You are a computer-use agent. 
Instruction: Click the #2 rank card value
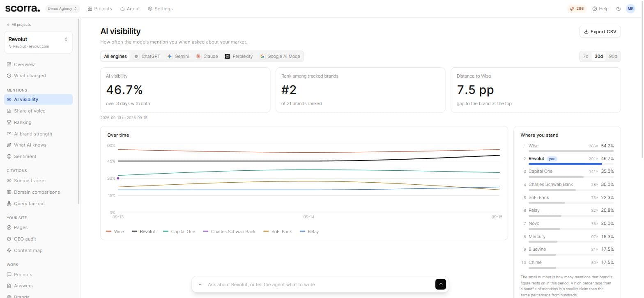coord(289,89)
